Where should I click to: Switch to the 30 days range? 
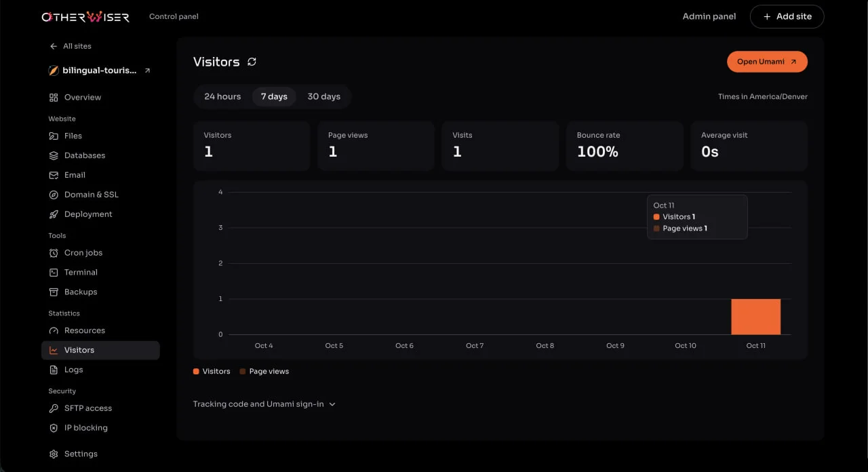324,97
